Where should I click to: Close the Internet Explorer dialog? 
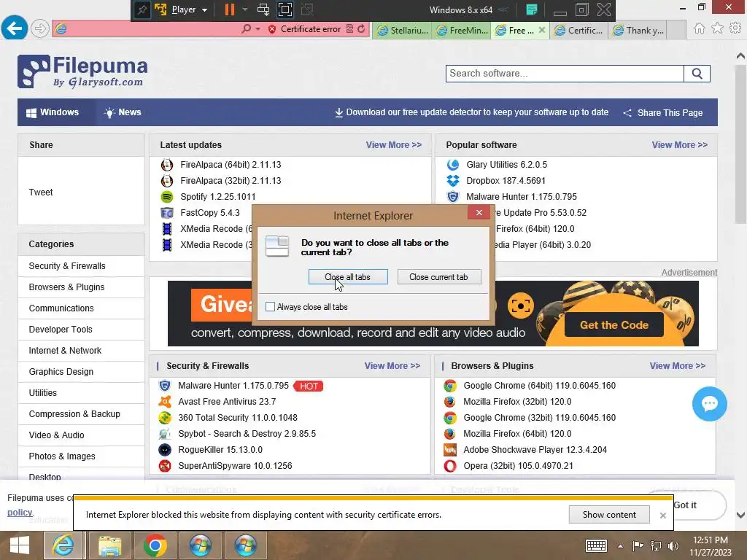pyautogui.click(x=479, y=212)
